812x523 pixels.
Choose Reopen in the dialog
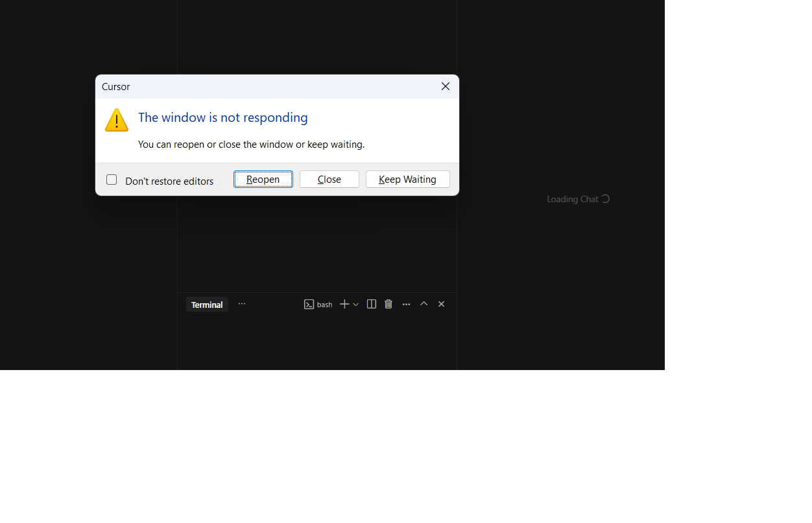tap(263, 180)
